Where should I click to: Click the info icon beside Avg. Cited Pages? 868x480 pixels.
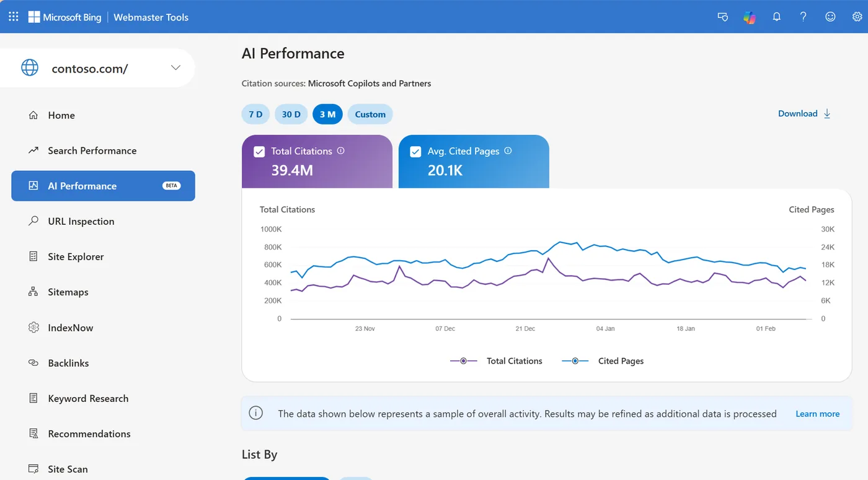click(x=508, y=151)
